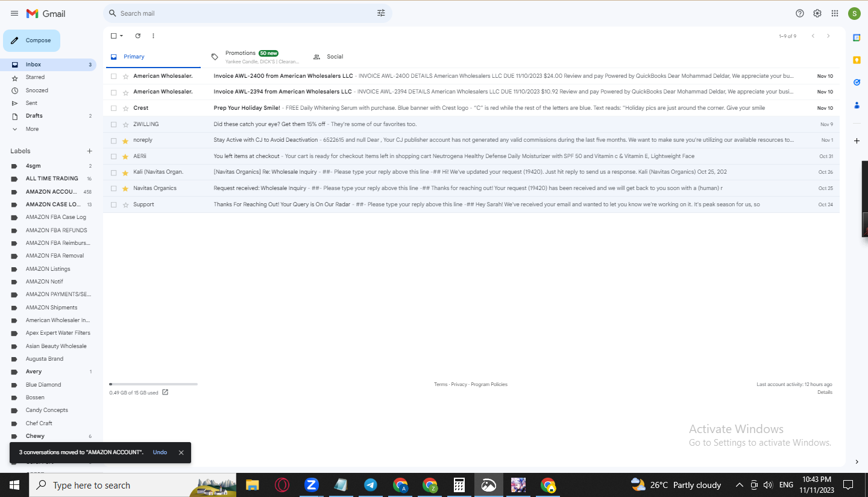
Task: Open Windows notification center
Action: point(848,485)
